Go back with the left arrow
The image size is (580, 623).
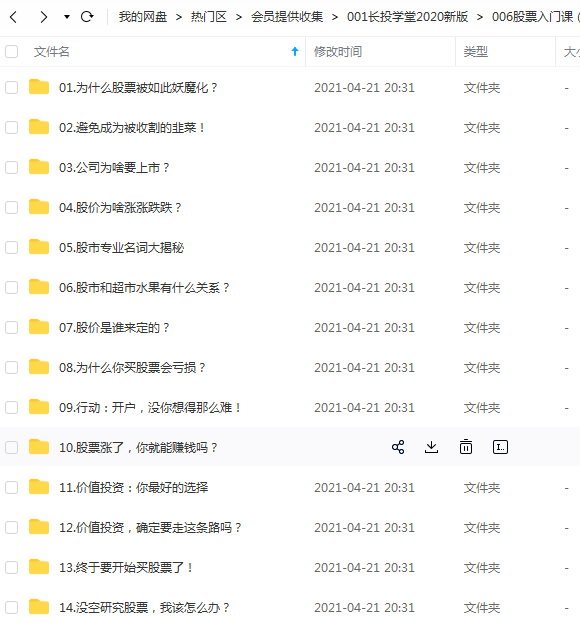[x=13, y=17]
